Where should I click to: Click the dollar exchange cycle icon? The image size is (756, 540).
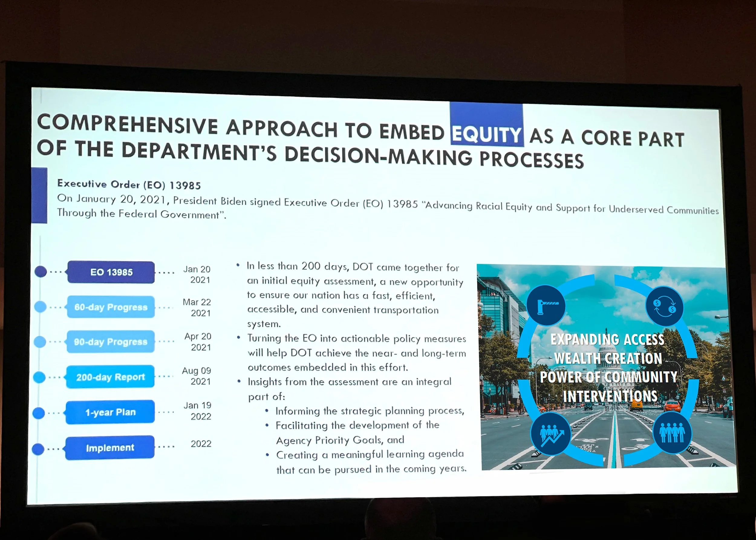tap(664, 306)
